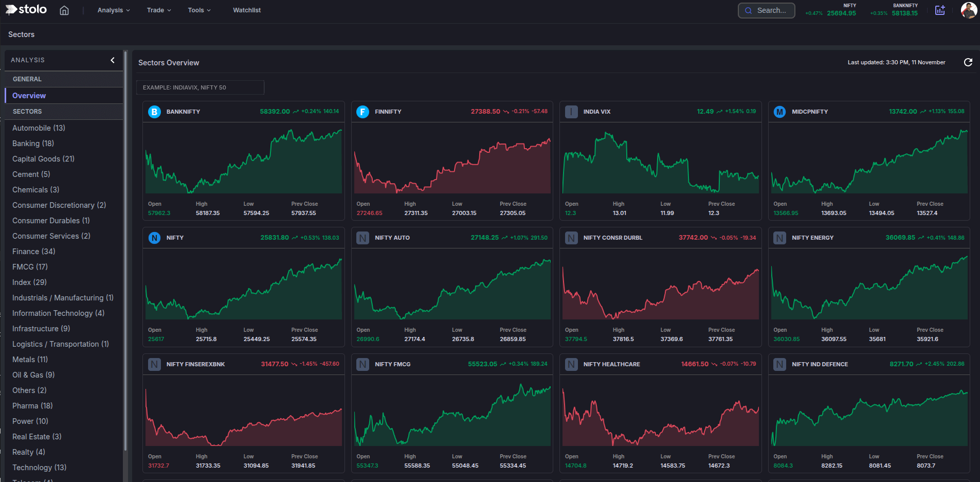Open the Information Technology (4) sector
980x482 pixels.
pos(58,313)
